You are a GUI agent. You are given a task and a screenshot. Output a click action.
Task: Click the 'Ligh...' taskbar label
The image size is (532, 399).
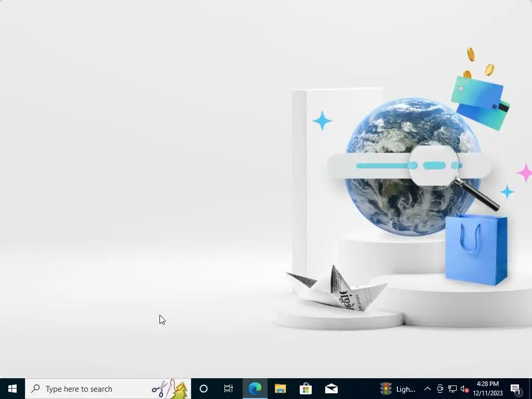click(406, 389)
